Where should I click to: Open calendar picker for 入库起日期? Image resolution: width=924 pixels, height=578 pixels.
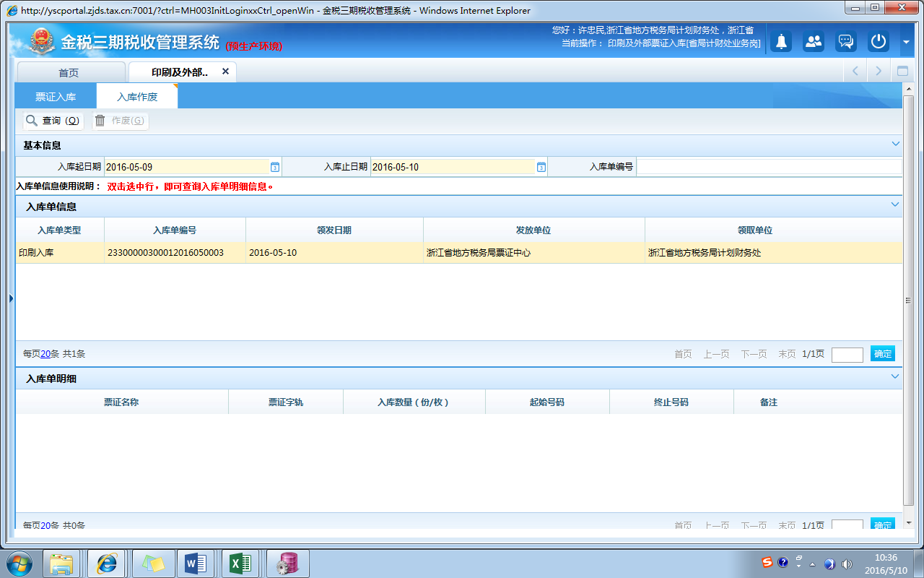(x=275, y=167)
